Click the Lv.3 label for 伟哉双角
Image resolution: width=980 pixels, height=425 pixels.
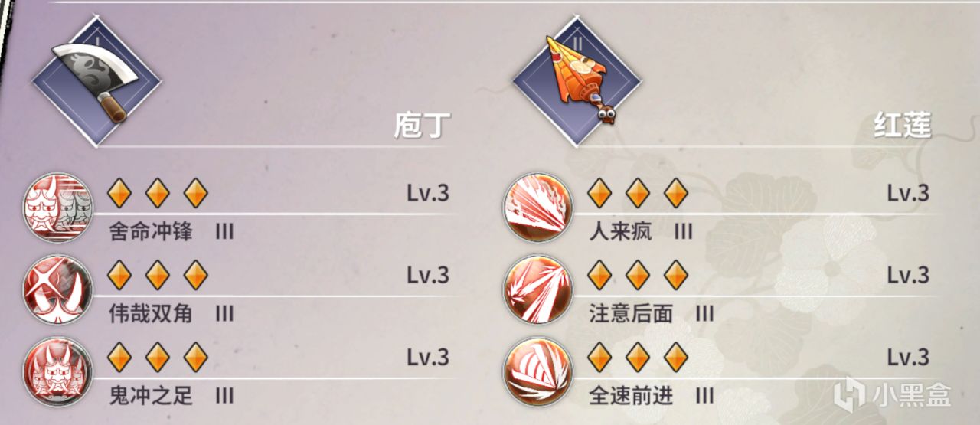click(427, 276)
